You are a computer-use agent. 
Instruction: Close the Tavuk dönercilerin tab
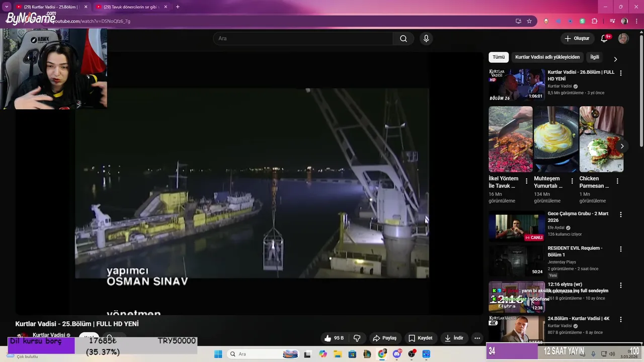166,7
